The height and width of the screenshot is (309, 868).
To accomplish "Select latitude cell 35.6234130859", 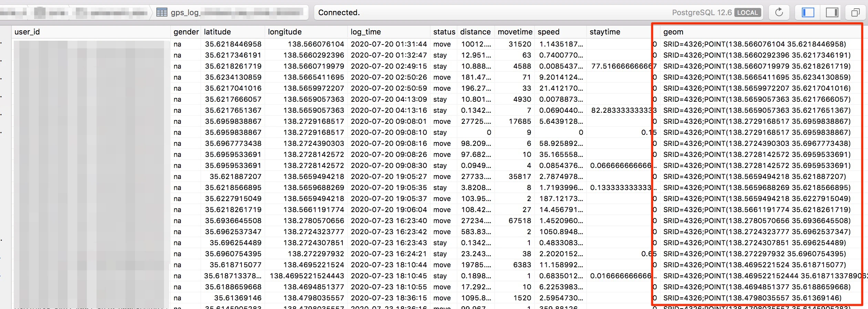I will [x=233, y=77].
